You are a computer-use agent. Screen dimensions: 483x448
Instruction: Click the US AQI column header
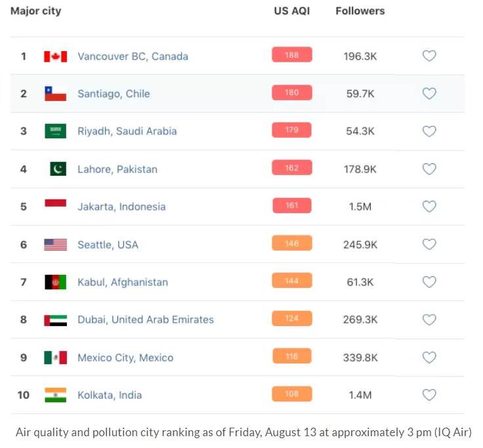(292, 10)
